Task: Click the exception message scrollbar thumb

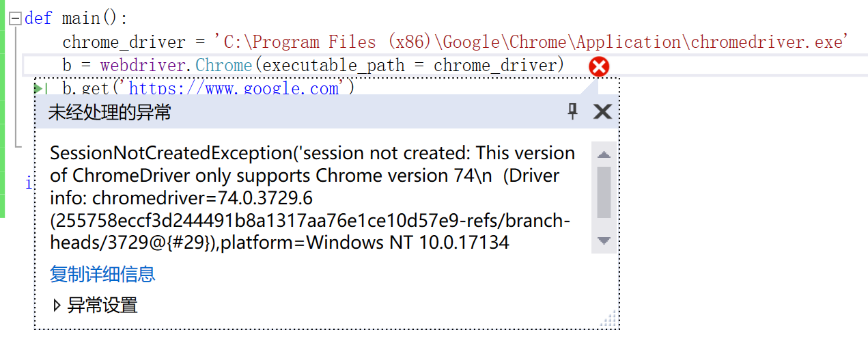Action: point(604,191)
